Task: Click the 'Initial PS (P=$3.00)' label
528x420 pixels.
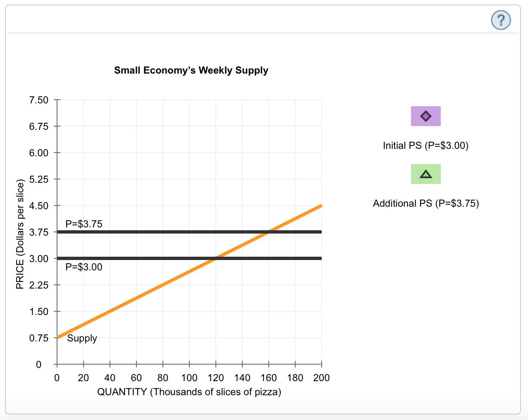Action: (425, 146)
